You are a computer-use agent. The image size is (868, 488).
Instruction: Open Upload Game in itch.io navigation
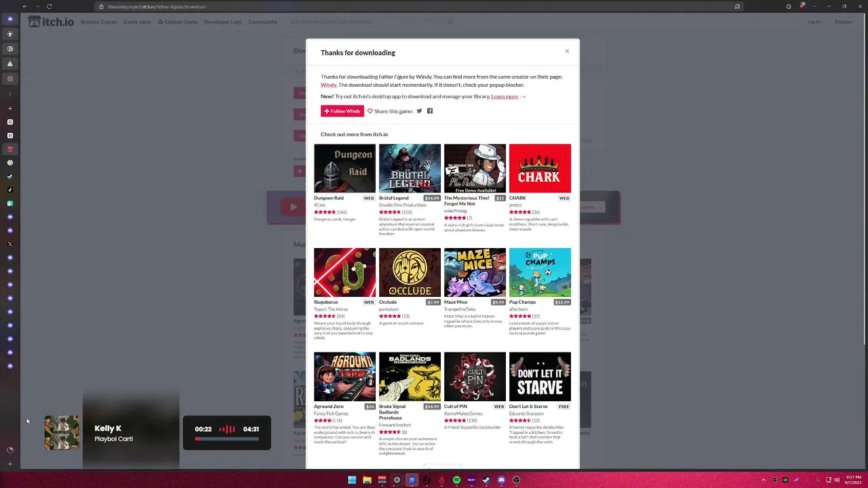coord(178,22)
